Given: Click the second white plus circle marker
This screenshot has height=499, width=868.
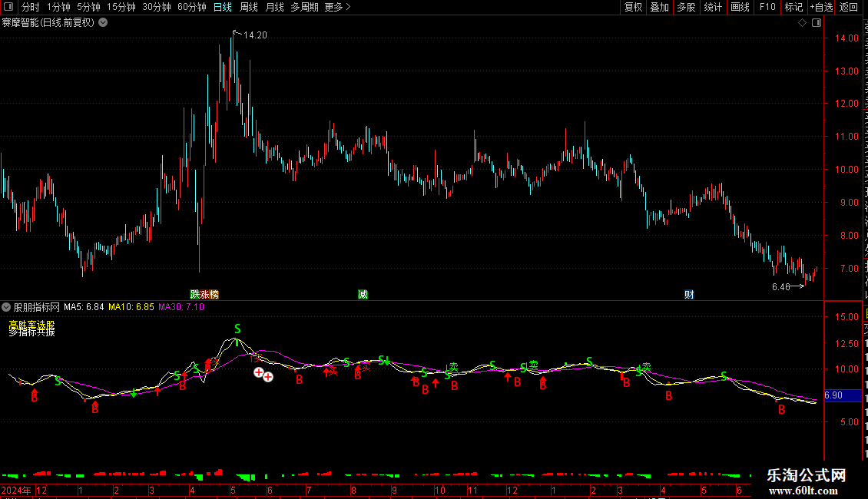Looking at the screenshot, I should tap(268, 377).
